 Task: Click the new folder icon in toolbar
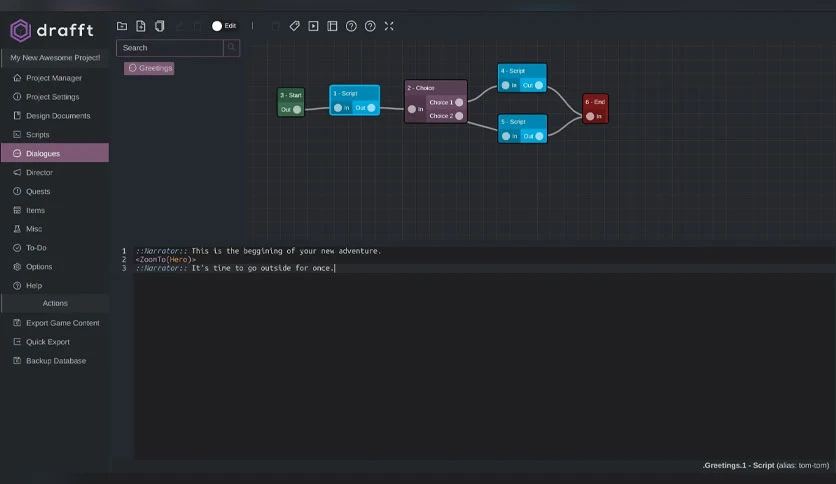point(122,26)
